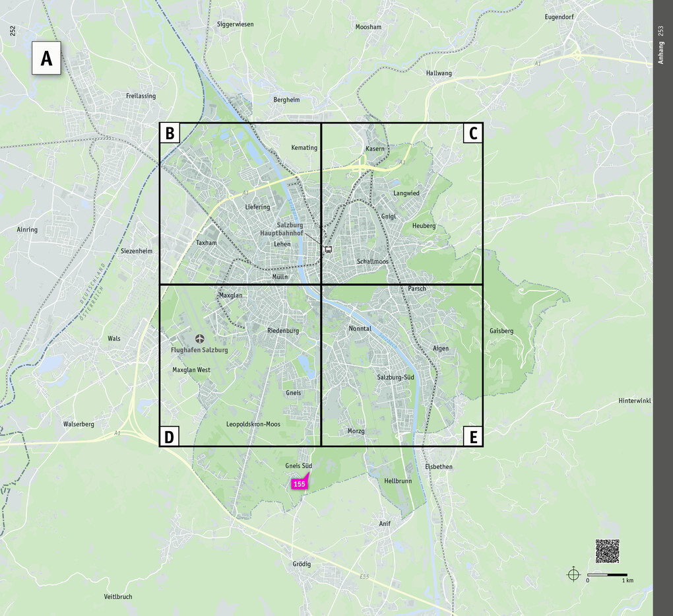The height and width of the screenshot is (616, 673).
Task: Click page number 252
Action: pos(12,31)
